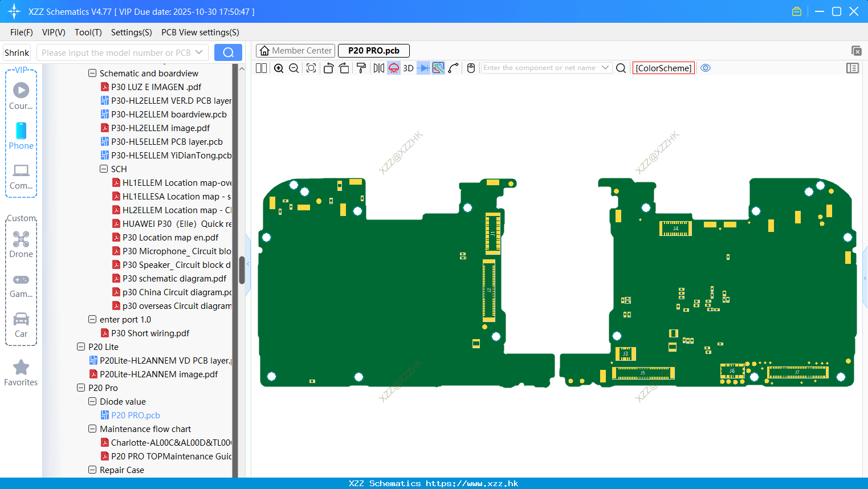Select the Phone category icon
The width and height of the screenshot is (868, 489).
pos(21,136)
